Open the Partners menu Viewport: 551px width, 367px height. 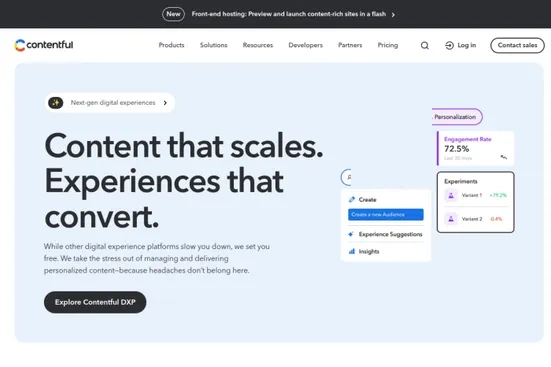pyautogui.click(x=350, y=45)
